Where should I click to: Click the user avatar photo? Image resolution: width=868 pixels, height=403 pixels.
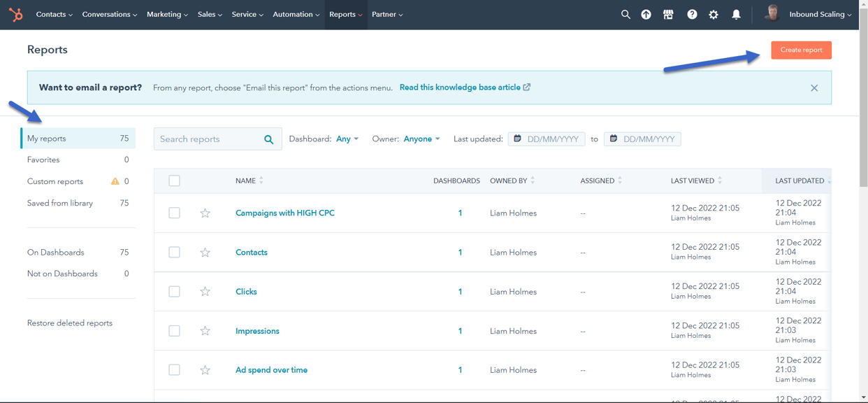point(772,14)
